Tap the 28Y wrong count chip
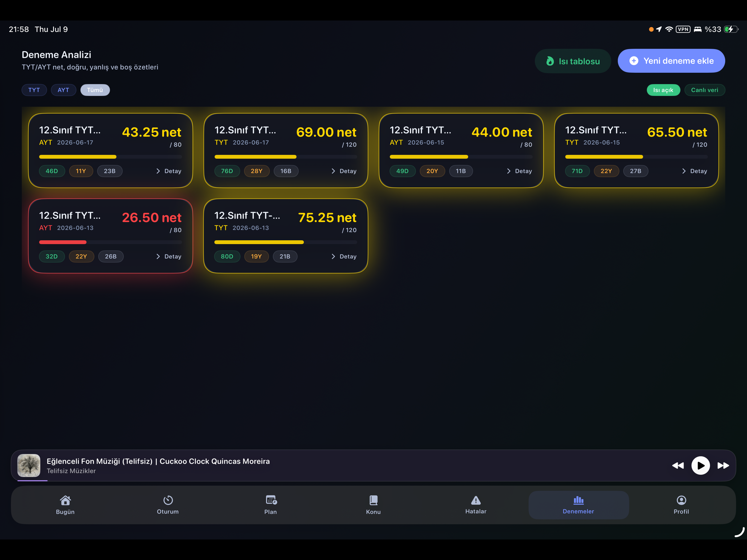Screen dimensions: 747x560 [257, 171]
